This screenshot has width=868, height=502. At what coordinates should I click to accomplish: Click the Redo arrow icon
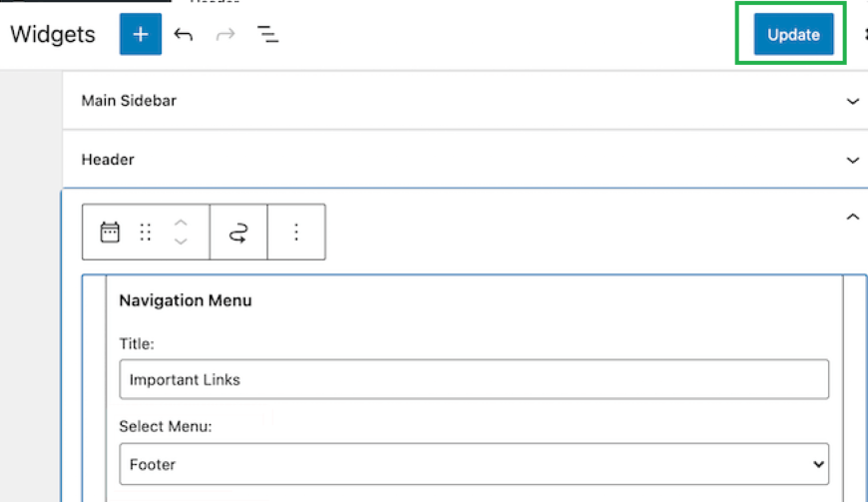(x=225, y=34)
